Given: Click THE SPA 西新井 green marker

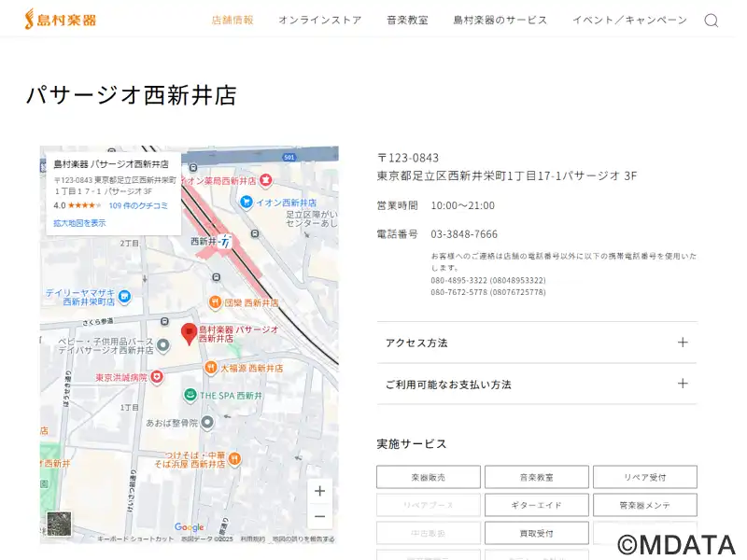Looking at the screenshot, I should click(x=190, y=395).
